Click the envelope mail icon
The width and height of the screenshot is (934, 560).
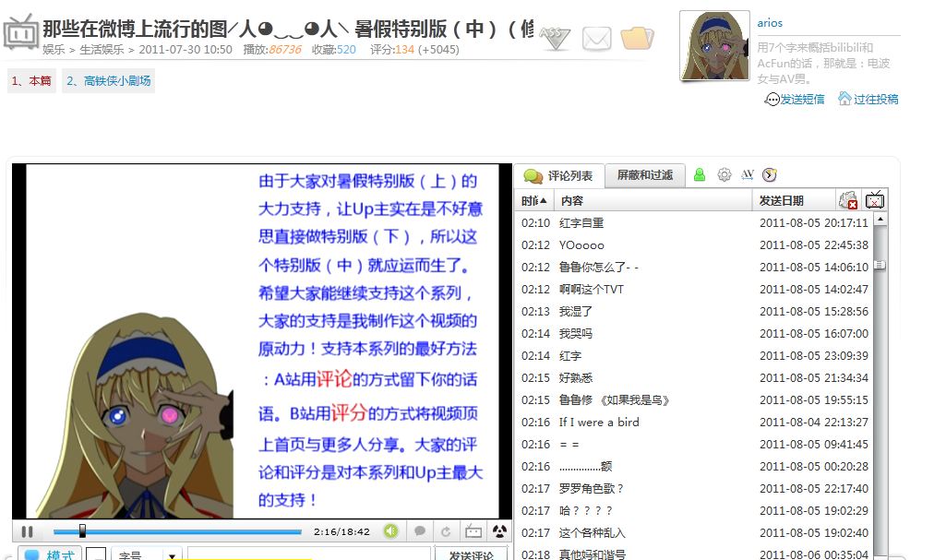tap(597, 39)
